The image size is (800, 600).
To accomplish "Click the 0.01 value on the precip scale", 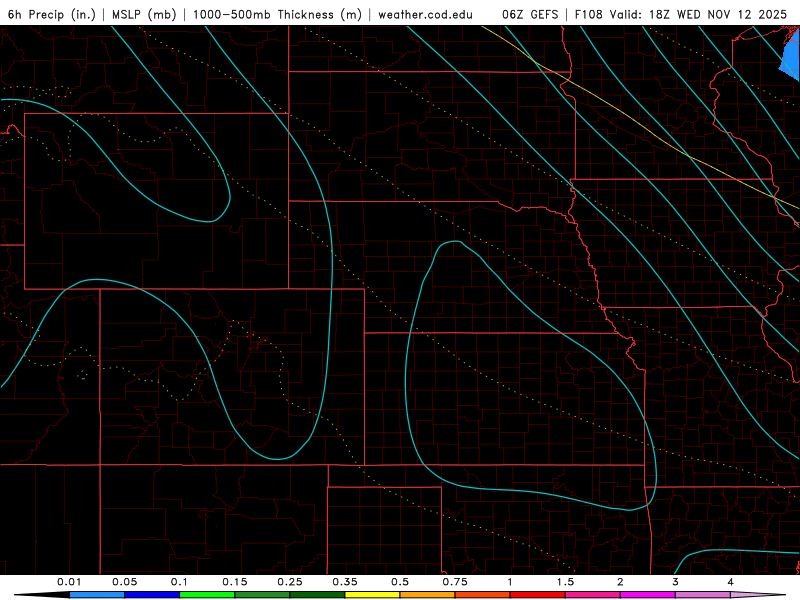I will point(69,582).
